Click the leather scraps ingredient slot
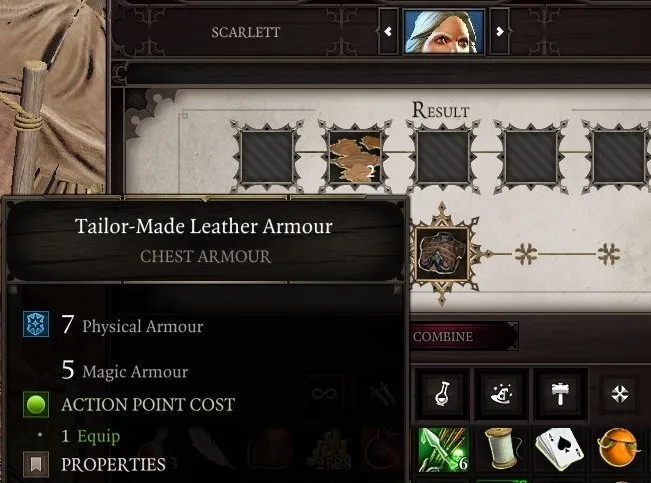Screen dimensions: 651x483 click(x=355, y=157)
